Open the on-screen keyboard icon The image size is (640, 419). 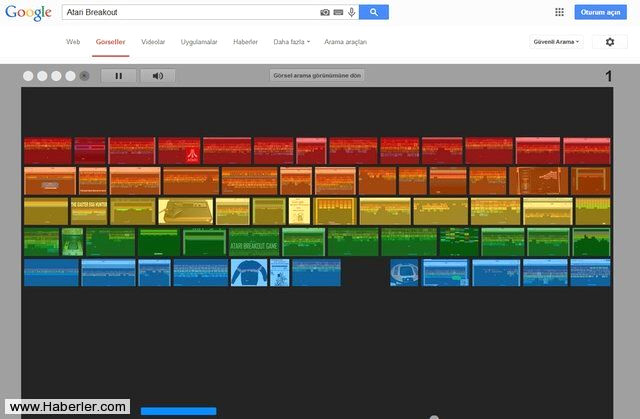tap(338, 12)
